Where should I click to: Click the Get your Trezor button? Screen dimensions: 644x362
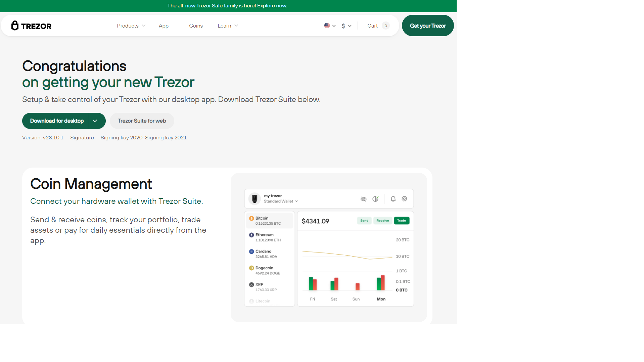point(427,26)
